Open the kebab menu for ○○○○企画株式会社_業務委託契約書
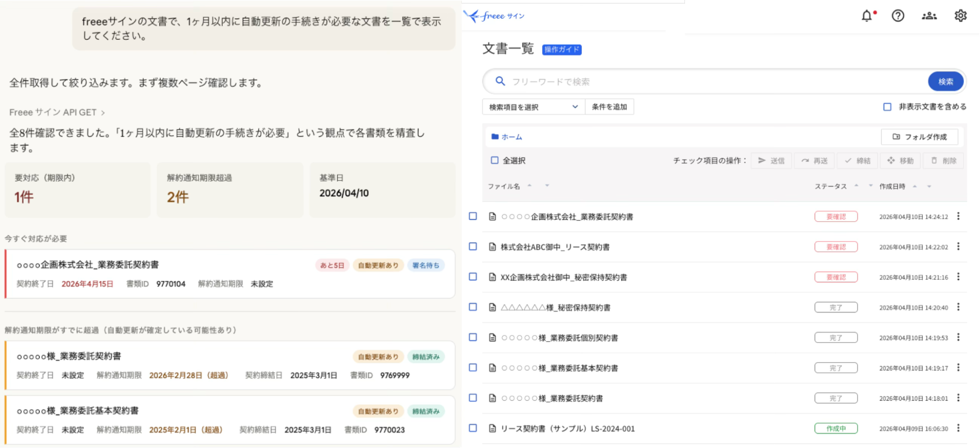Screen dimensions: 980x448 click(x=959, y=216)
